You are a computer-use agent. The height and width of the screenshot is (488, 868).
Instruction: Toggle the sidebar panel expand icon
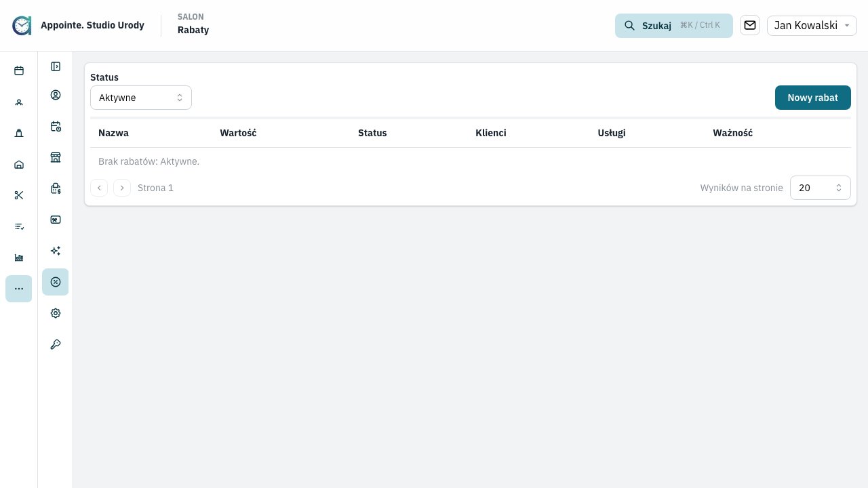56,66
